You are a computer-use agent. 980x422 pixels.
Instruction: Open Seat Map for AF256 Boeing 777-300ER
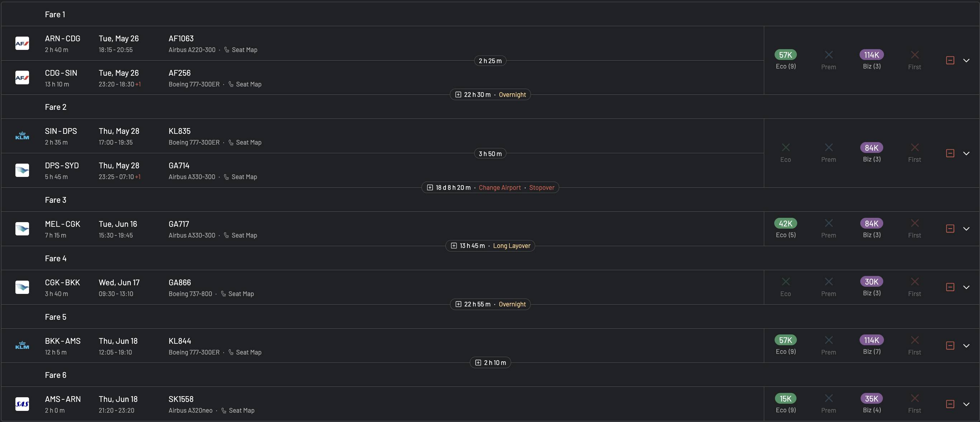click(x=248, y=84)
